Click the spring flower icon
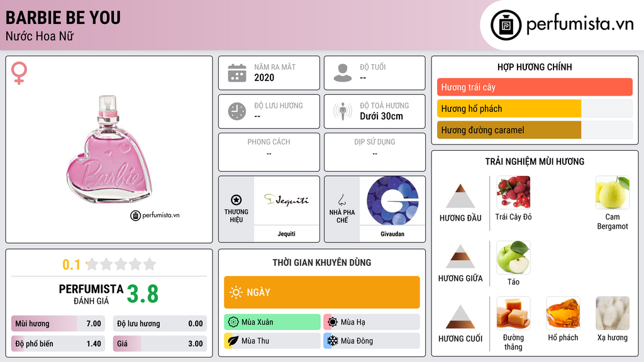The width and height of the screenshot is (644, 362). pos(233,322)
